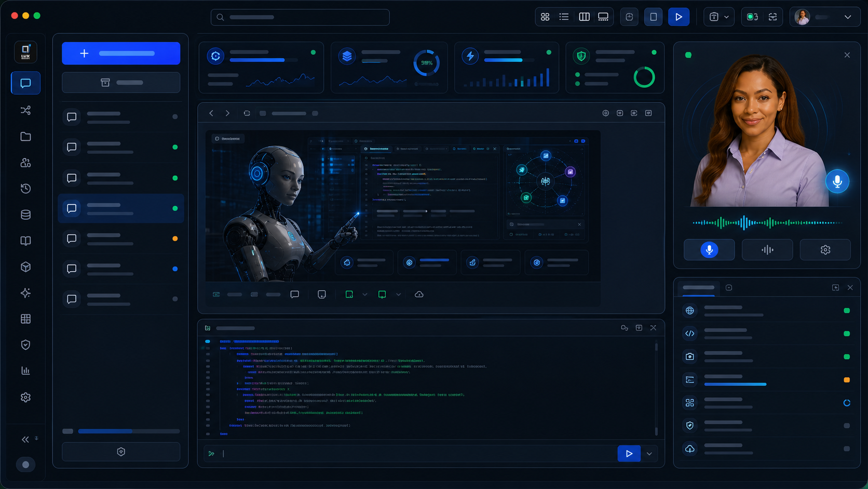Image resolution: width=868 pixels, height=489 pixels.
Task: Click the round microphone badge on the video
Action: [x=837, y=181]
